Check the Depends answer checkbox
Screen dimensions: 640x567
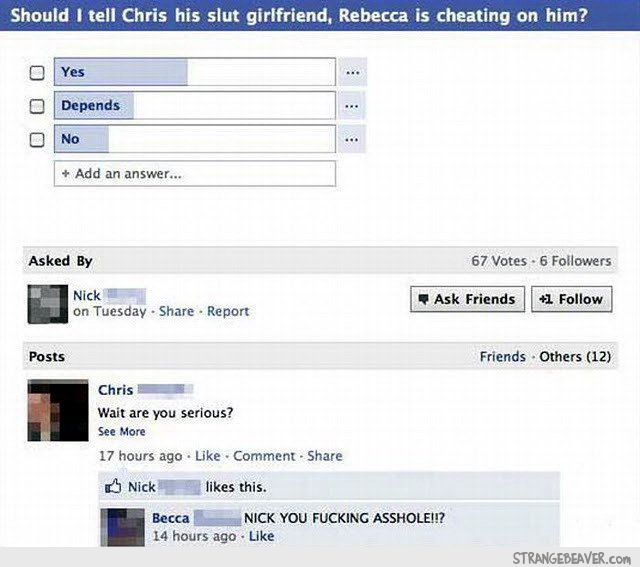37,107
